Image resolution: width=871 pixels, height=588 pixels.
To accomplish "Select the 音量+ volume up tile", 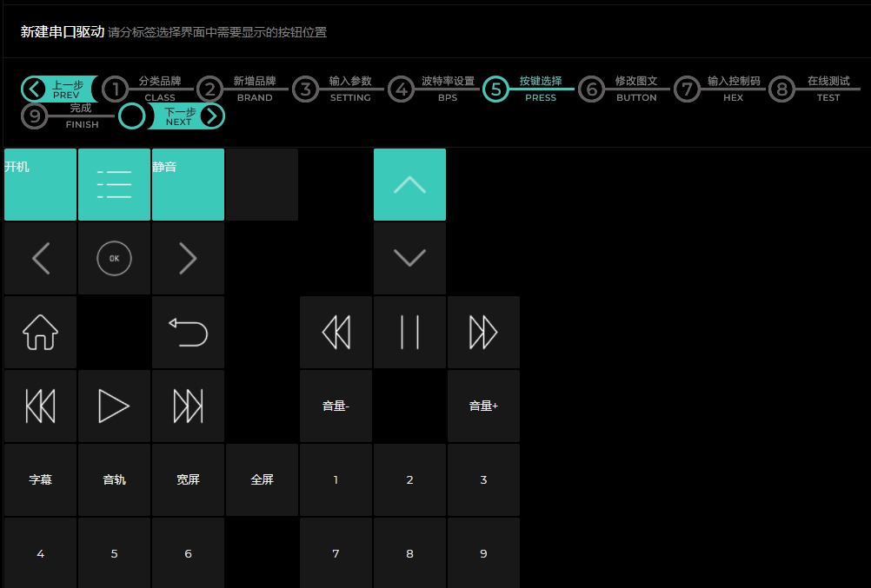I will click(483, 406).
